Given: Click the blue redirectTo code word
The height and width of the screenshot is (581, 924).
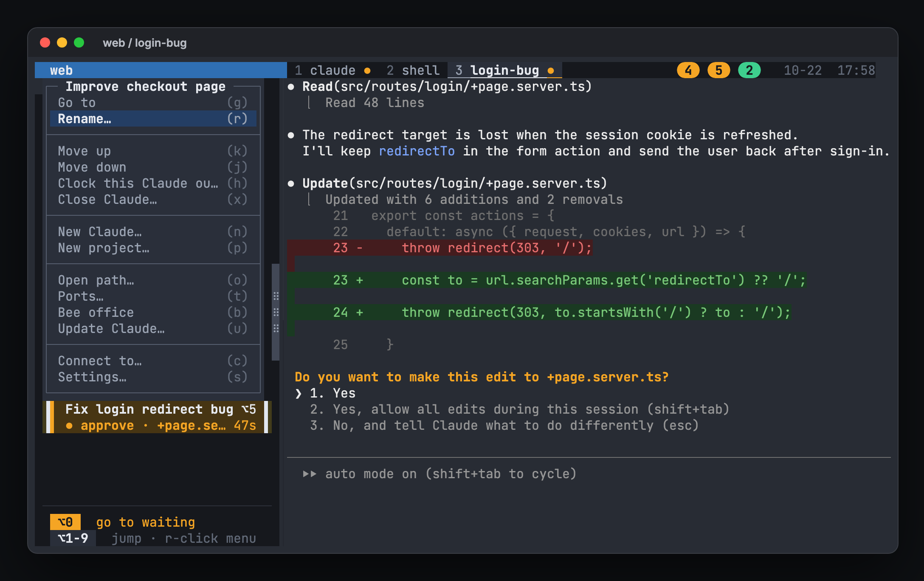Looking at the screenshot, I should [x=417, y=151].
